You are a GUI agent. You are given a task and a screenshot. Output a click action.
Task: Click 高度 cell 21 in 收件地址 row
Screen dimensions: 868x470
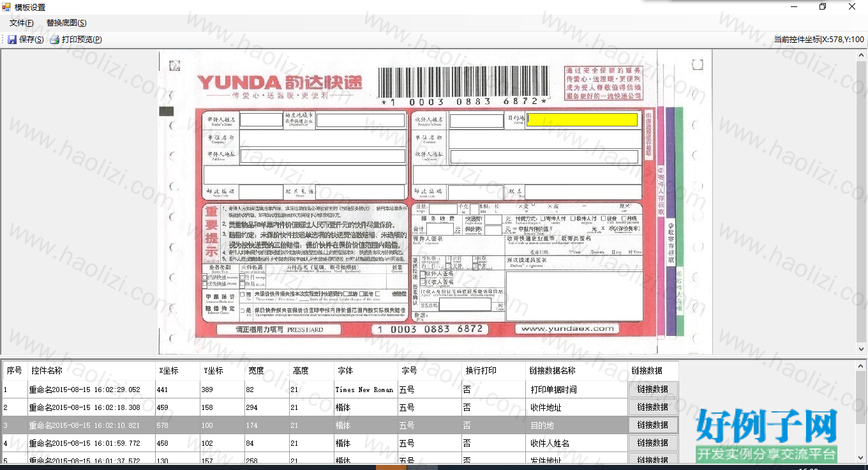pos(311,407)
